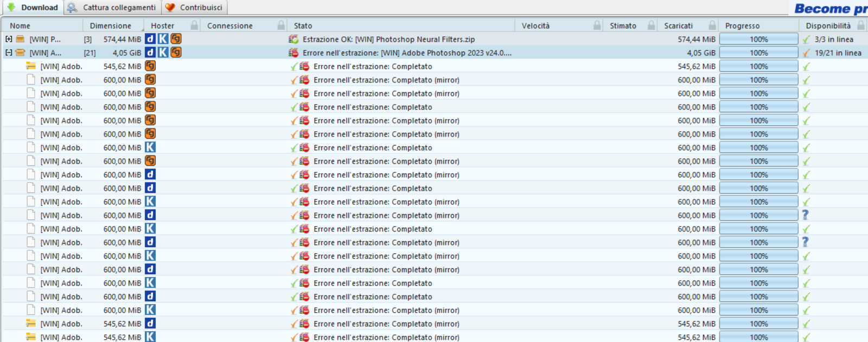The width and height of the screenshot is (868, 342).
Task: Sort by the Stimato column header
Action: pyautogui.click(x=623, y=25)
